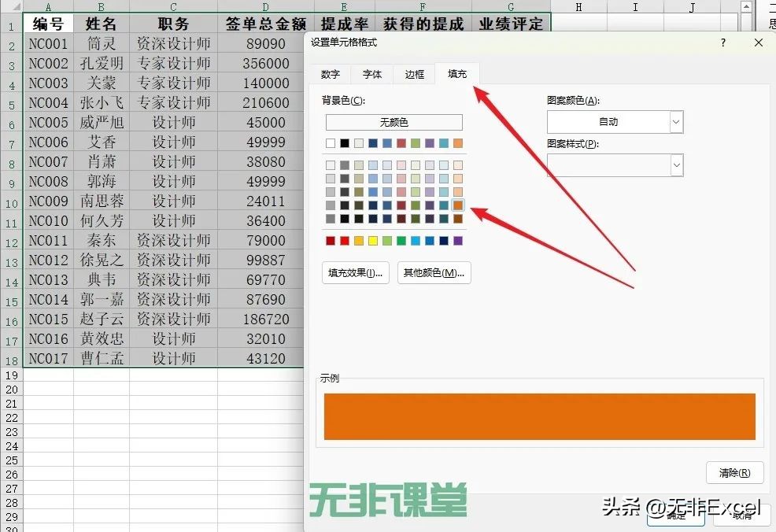
Task: Choose sky blue standard color swatch
Action: pyautogui.click(x=416, y=241)
